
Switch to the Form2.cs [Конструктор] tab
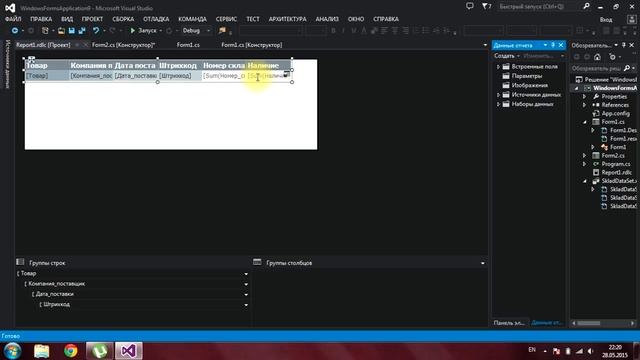pos(123,45)
